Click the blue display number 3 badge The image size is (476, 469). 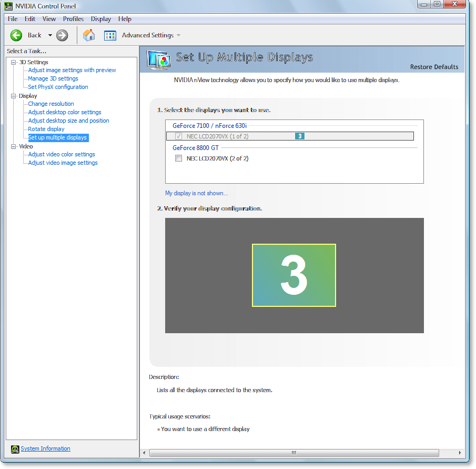coord(300,136)
